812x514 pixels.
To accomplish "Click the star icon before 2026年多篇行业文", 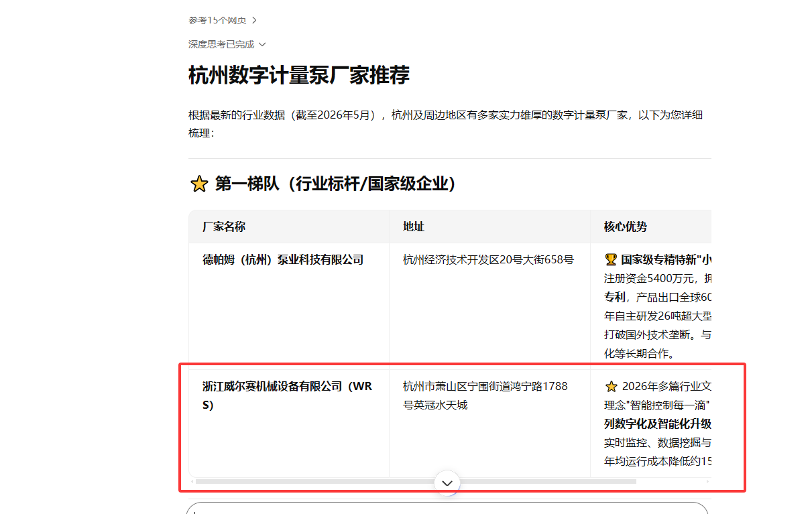I will click(611, 386).
